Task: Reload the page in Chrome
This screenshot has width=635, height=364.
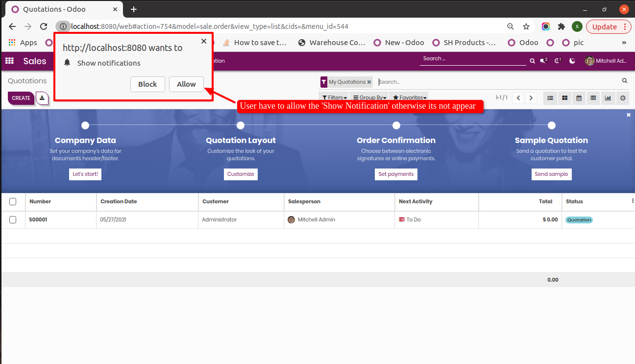Action: click(x=44, y=26)
